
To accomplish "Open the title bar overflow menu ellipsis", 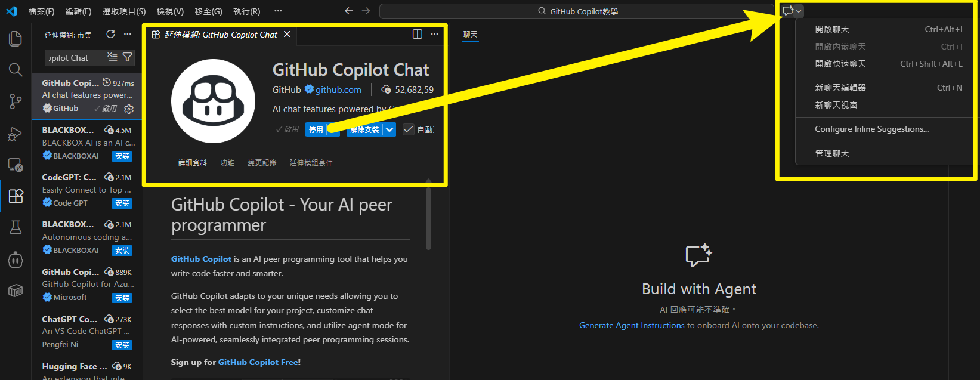I will point(278,11).
